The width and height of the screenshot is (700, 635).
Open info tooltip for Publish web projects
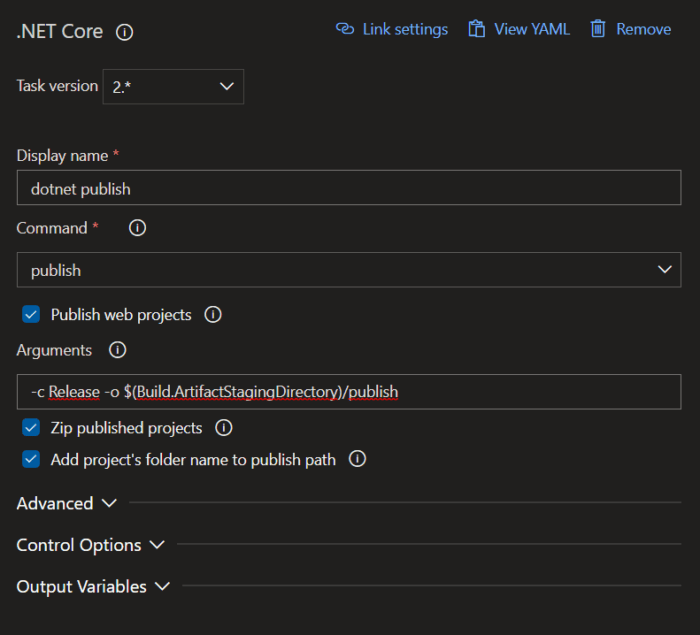tap(213, 315)
